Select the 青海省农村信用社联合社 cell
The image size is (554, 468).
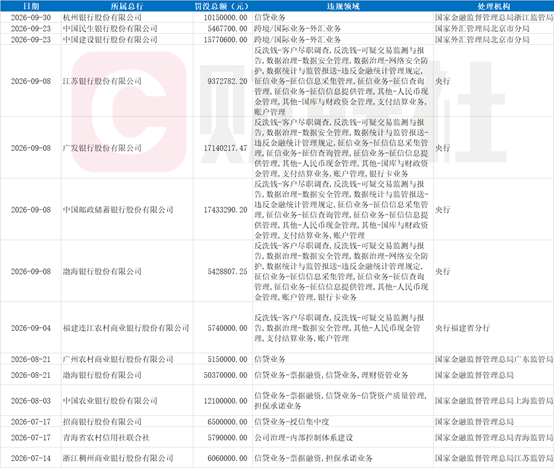[x=127, y=437]
